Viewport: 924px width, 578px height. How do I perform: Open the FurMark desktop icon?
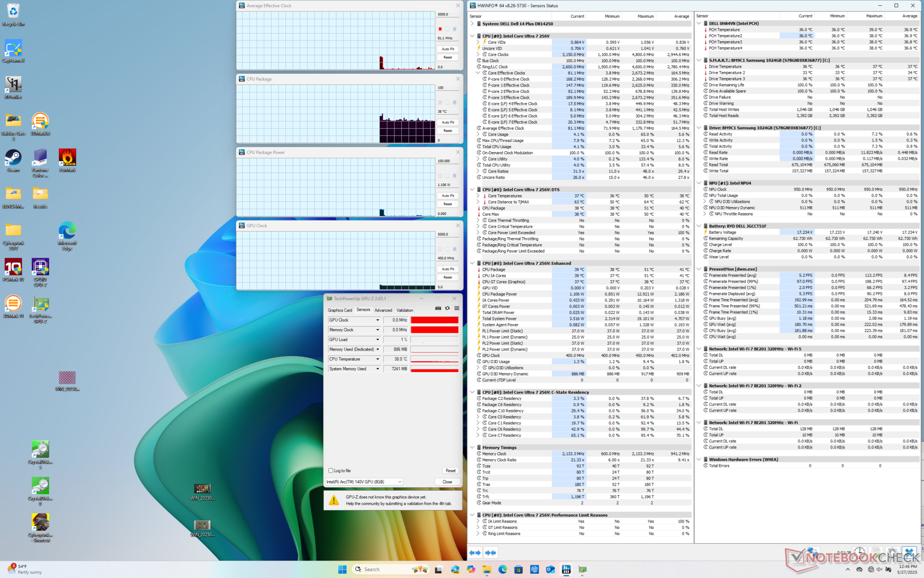coord(67,160)
